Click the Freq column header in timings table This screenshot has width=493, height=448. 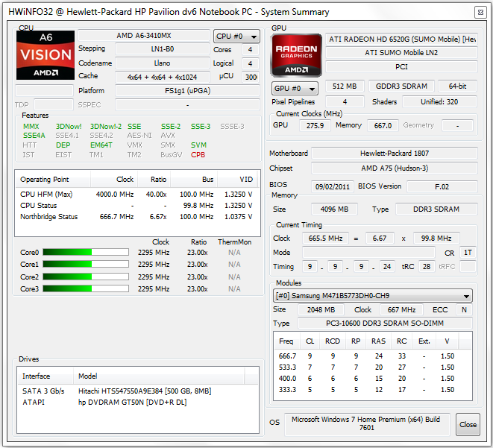tap(286, 341)
